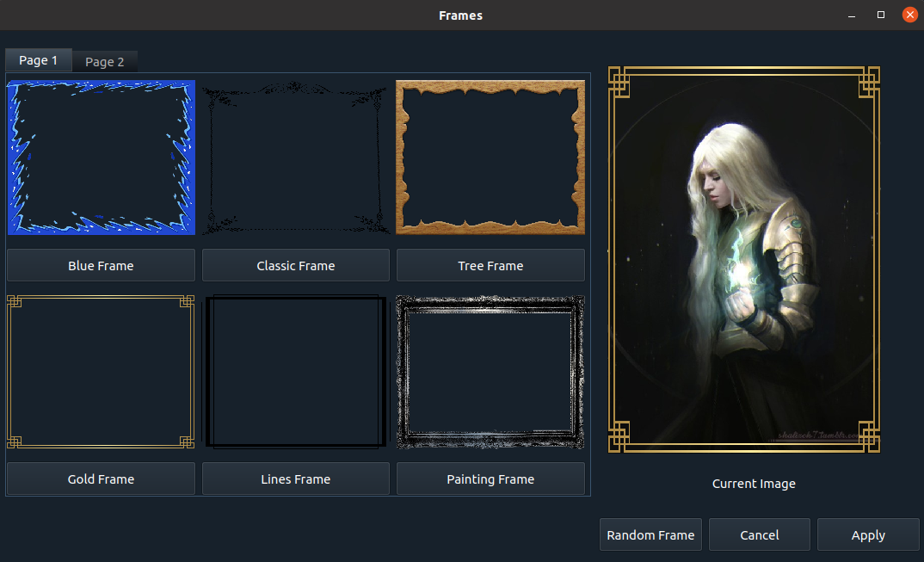Viewport: 924px width, 562px height.
Task: Maximize the Frames window
Action: [x=881, y=15]
